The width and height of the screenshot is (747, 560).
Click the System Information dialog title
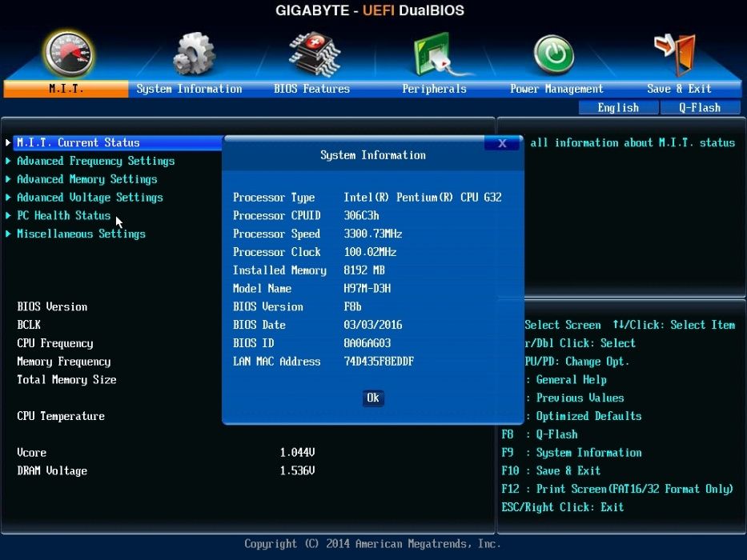tap(373, 155)
